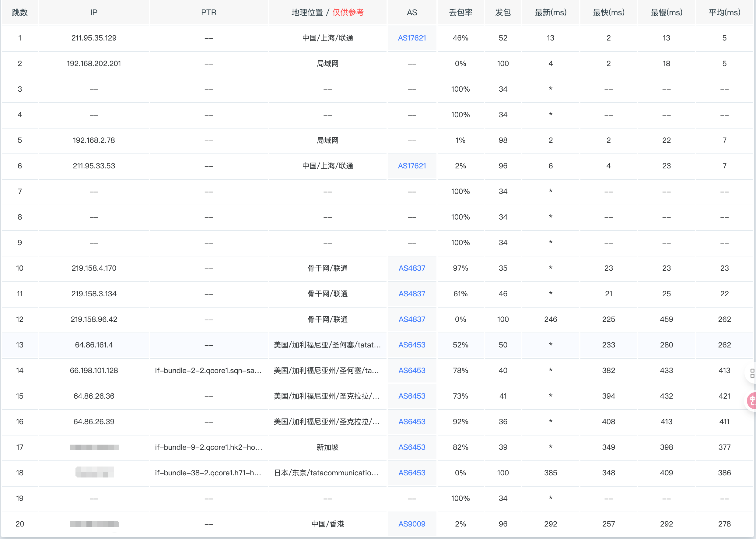This screenshot has height=539, width=756.
Task: Select IP 66.198.101.128 cell
Action: (x=94, y=370)
